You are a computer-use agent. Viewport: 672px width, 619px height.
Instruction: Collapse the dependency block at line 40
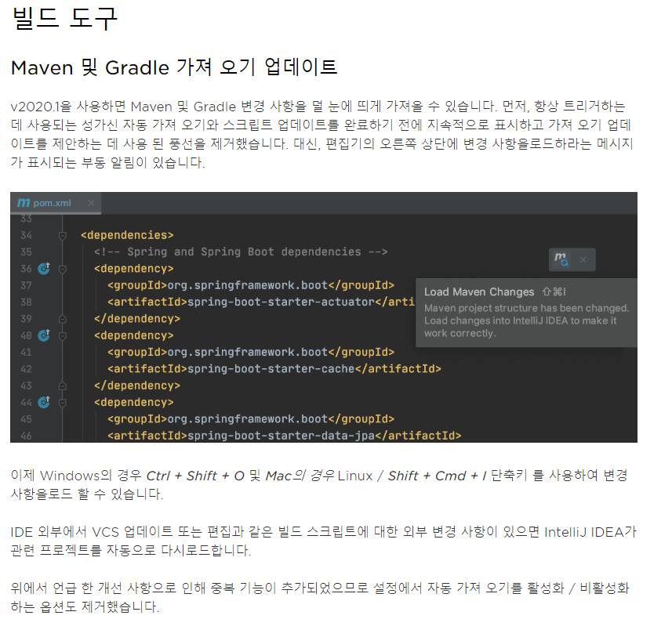click(63, 335)
